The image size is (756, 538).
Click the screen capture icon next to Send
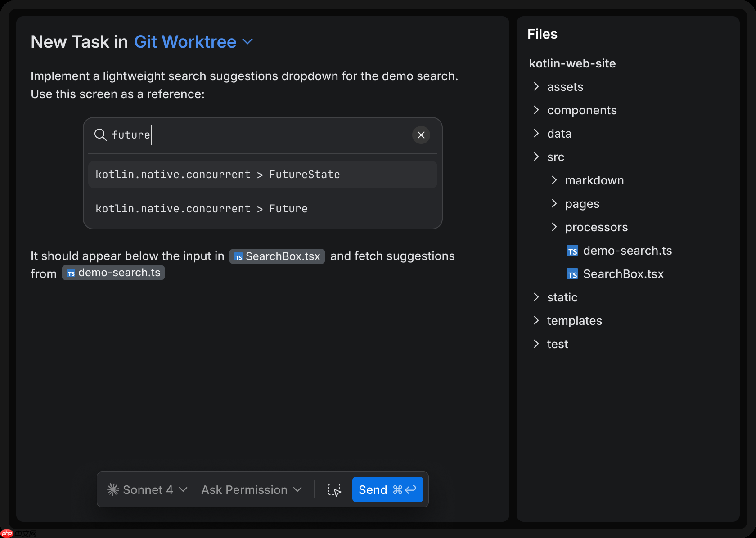coord(334,489)
